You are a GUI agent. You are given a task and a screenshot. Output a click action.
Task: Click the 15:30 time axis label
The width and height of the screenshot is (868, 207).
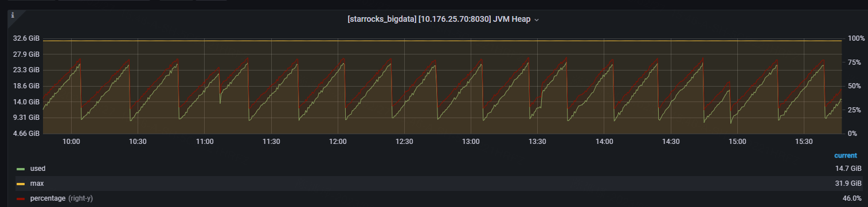tap(804, 142)
